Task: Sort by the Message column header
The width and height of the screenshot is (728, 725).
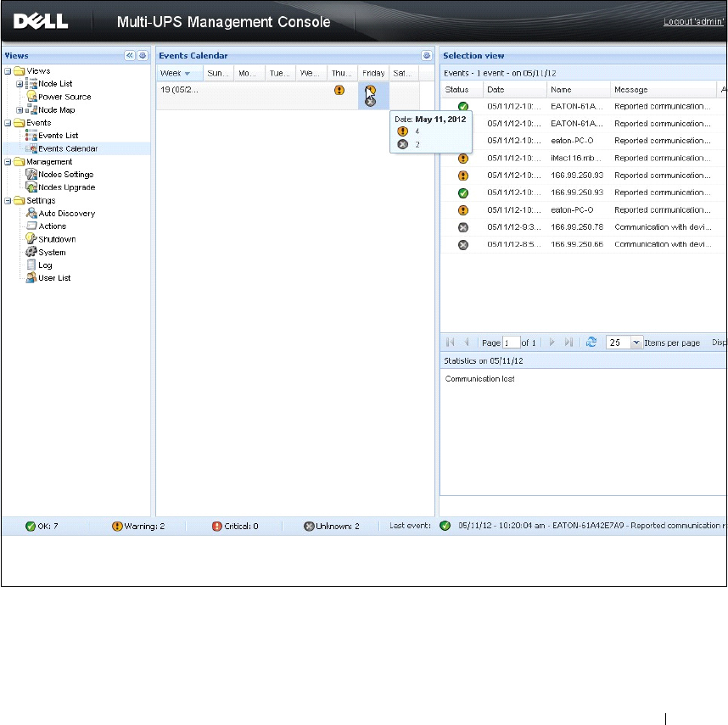Action: pyautogui.click(x=663, y=90)
